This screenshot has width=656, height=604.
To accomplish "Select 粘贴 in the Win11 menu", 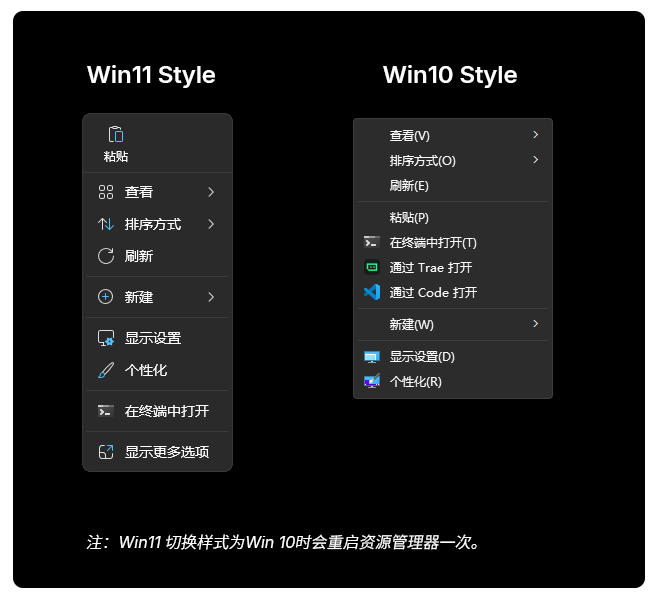I will (x=116, y=143).
